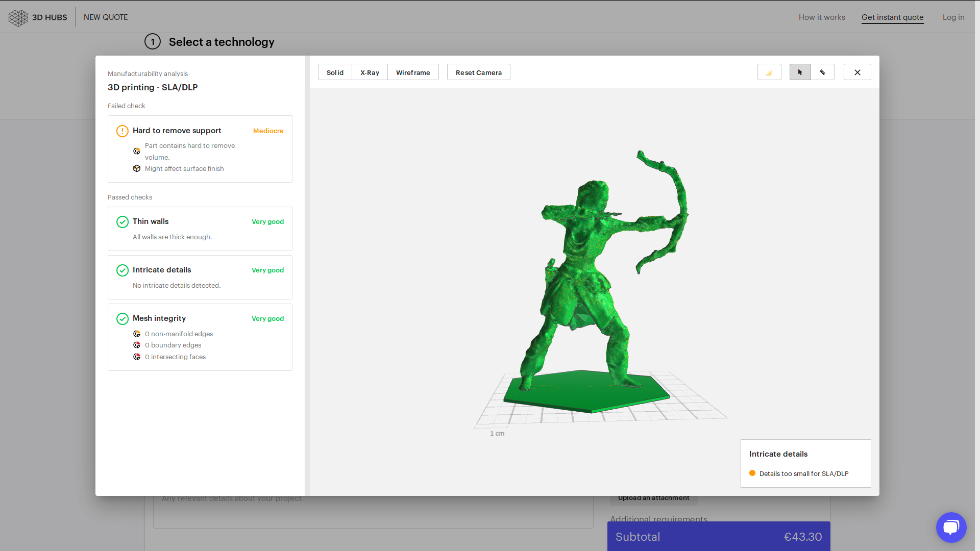Click the 3D Hubs logo
This screenshot has height=551, width=980.
[38, 17]
